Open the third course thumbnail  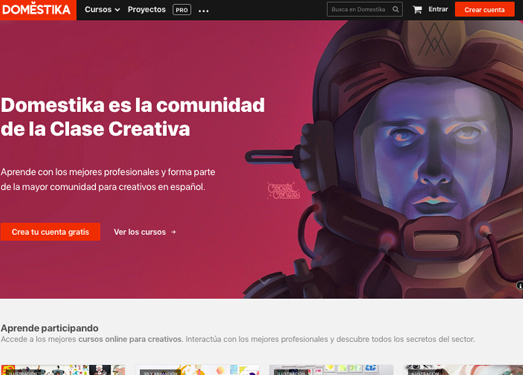(331, 370)
